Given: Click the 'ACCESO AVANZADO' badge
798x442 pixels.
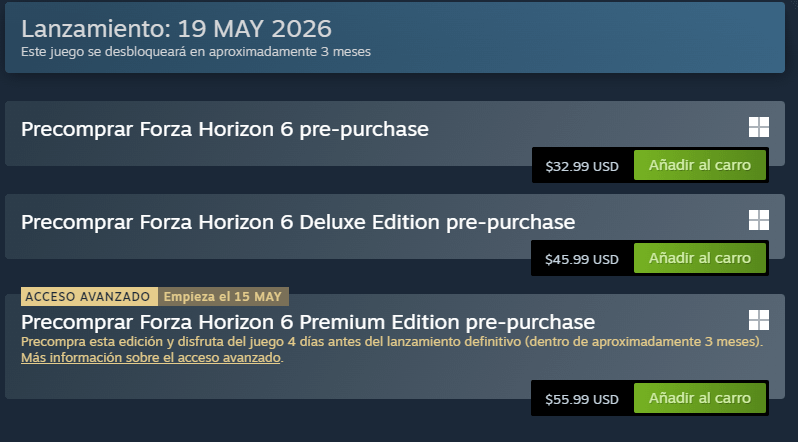Looking at the screenshot, I should pyautogui.click(x=88, y=297).
